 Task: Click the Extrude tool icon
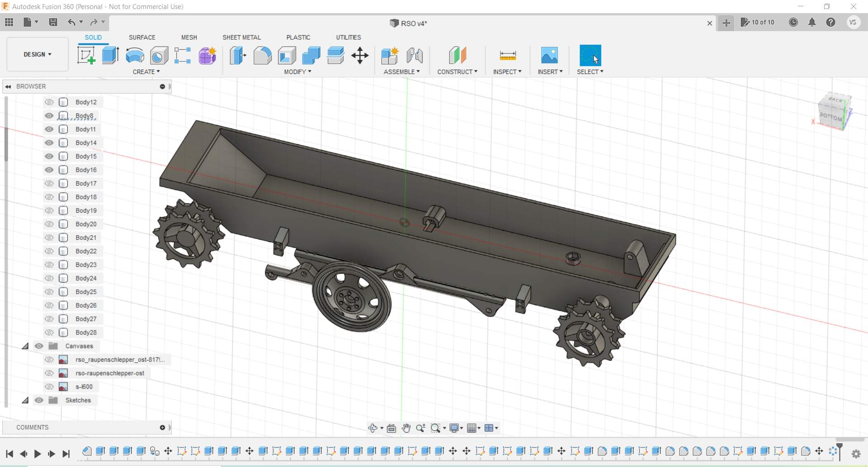110,56
